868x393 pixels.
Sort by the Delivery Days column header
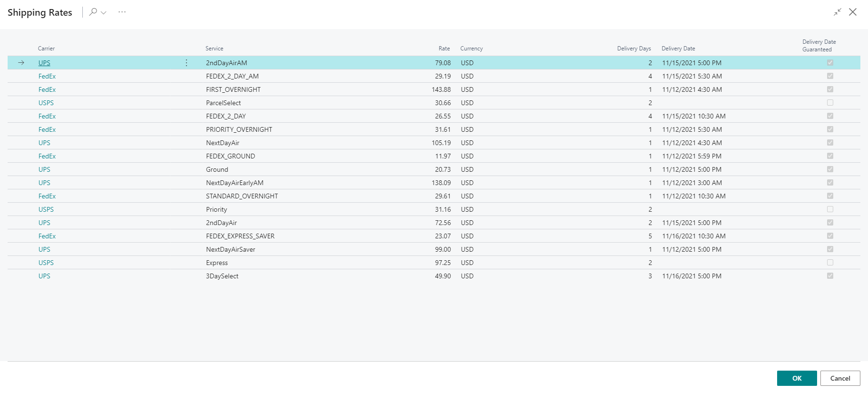[634, 49]
